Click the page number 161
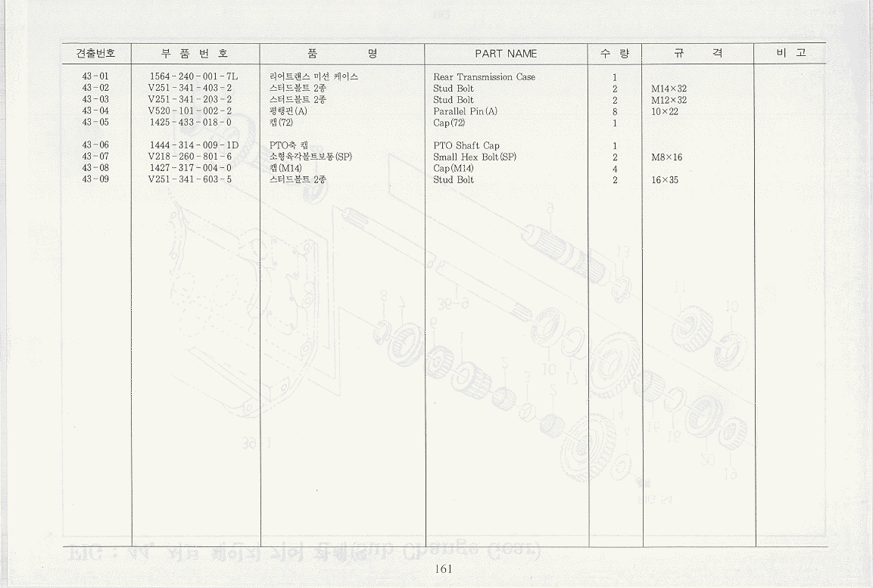Screen dimensions: 873x588 coord(444,568)
